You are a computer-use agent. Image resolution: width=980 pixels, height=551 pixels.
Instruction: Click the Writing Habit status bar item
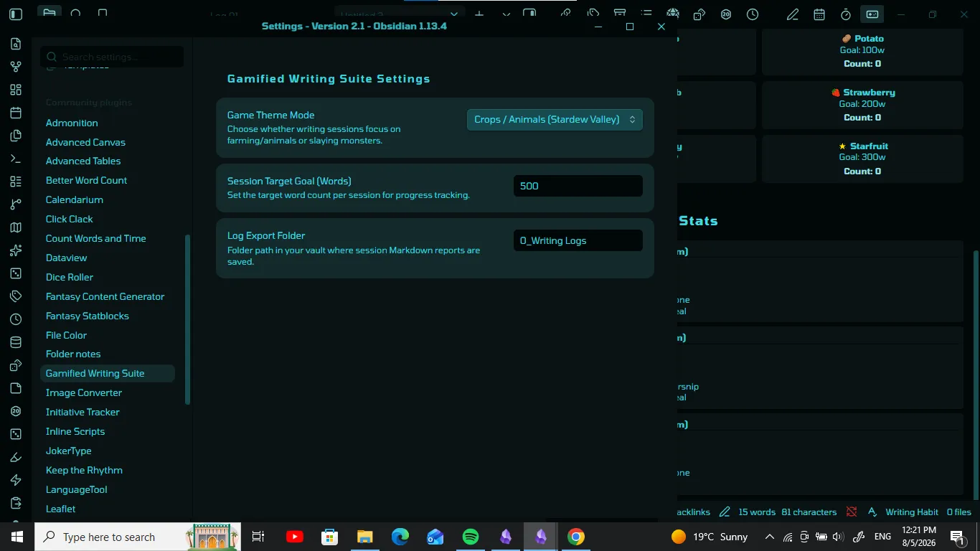[x=912, y=512]
